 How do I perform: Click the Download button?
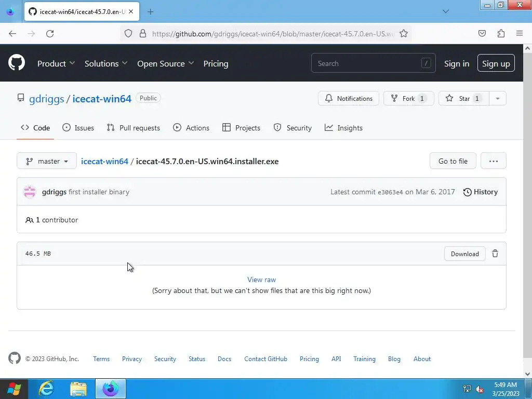pyautogui.click(x=465, y=254)
